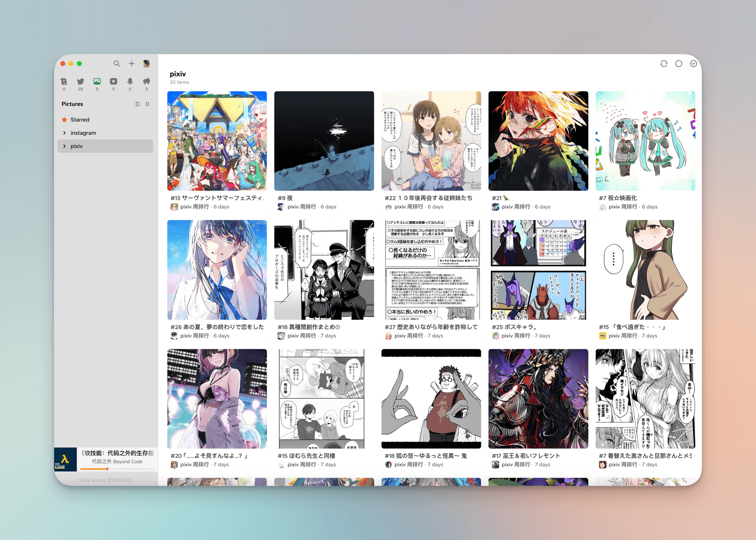756x540 pixels.
Task: Open the user profile avatar
Action: tap(147, 63)
